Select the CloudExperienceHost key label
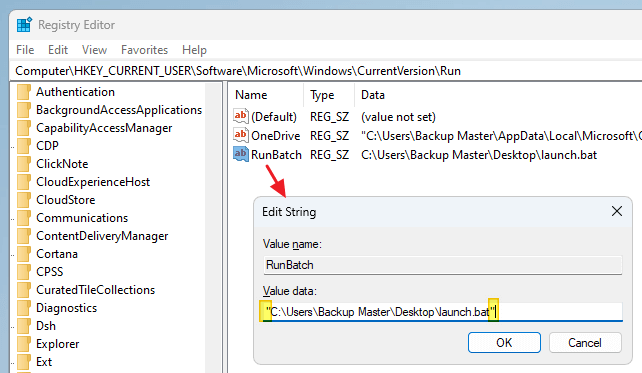The height and width of the screenshot is (373, 642). (x=93, y=182)
